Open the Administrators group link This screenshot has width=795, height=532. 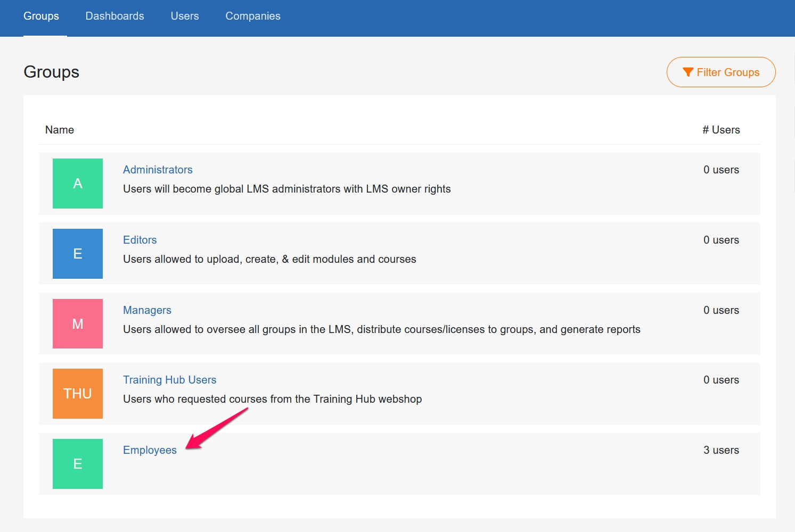pyautogui.click(x=158, y=170)
